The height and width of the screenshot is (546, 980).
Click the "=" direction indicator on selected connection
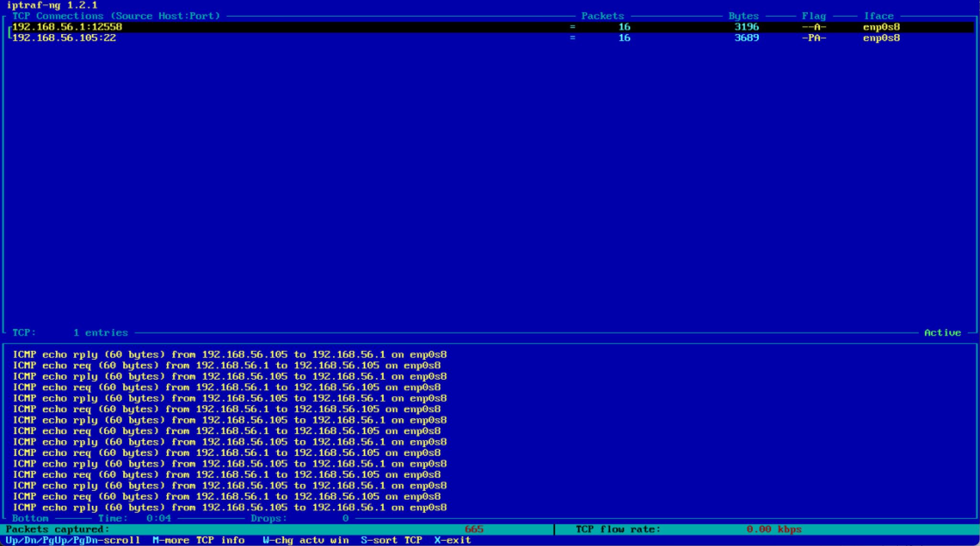(574, 27)
